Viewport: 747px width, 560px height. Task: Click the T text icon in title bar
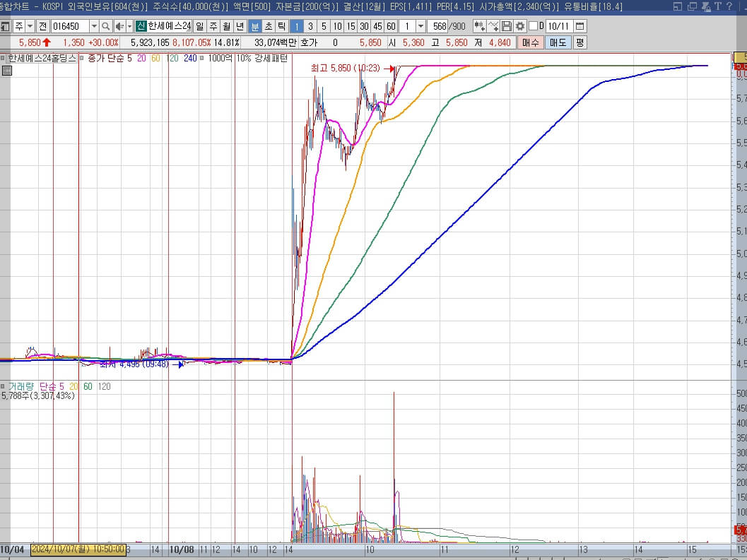pos(718,6)
